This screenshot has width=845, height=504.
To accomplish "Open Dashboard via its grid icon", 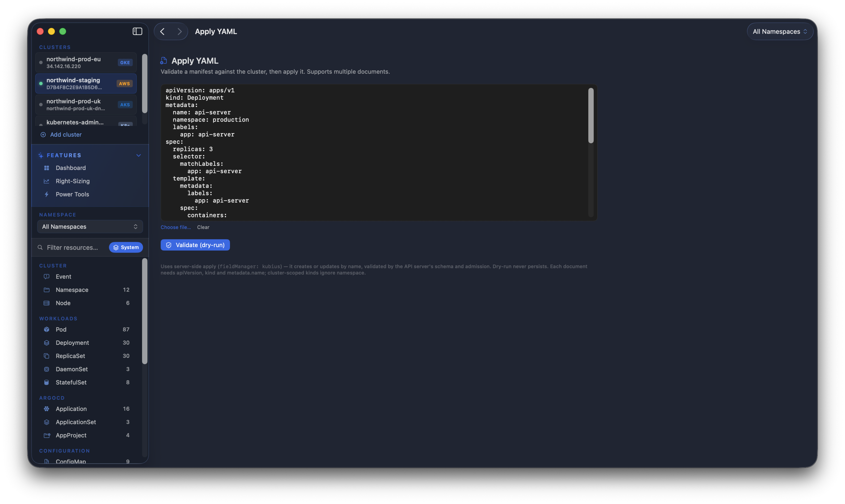I will pos(47,168).
